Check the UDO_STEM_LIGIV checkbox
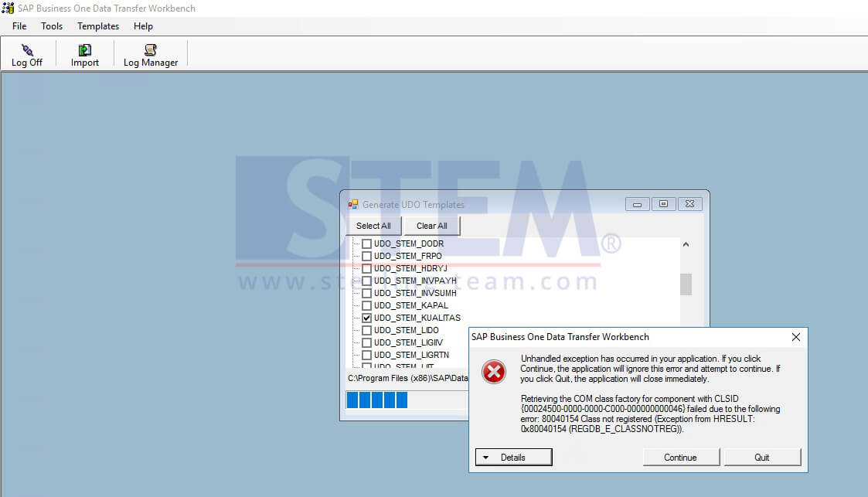 pyautogui.click(x=366, y=342)
